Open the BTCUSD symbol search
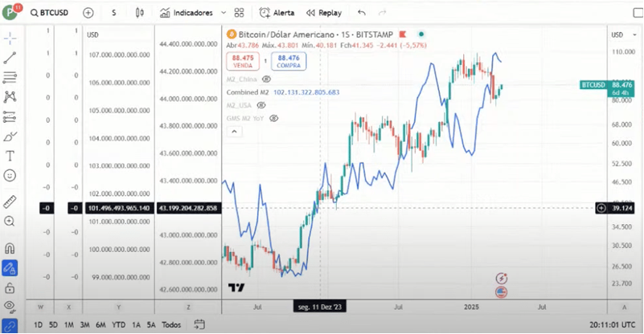Screen dimensions: 644x334 pyautogui.click(x=49, y=13)
